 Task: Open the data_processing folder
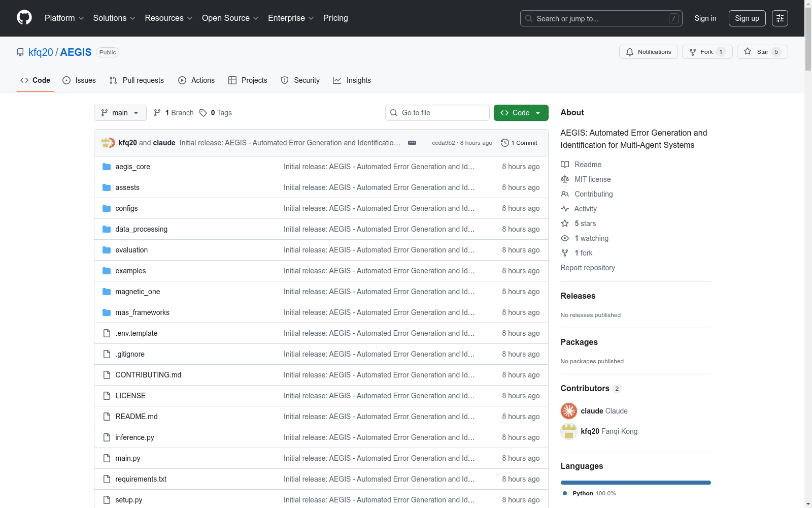pyautogui.click(x=141, y=229)
